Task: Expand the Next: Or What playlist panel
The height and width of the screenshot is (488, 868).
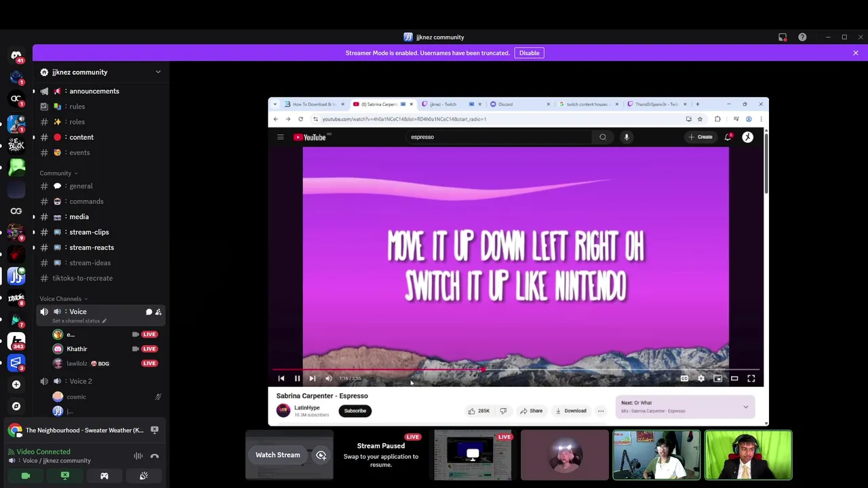Action: (x=745, y=407)
